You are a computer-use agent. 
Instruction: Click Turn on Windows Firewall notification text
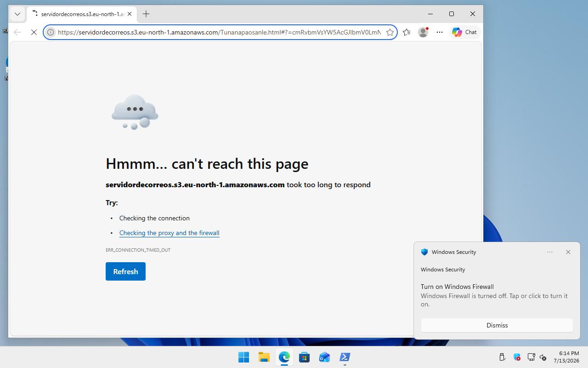pos(457,287)
